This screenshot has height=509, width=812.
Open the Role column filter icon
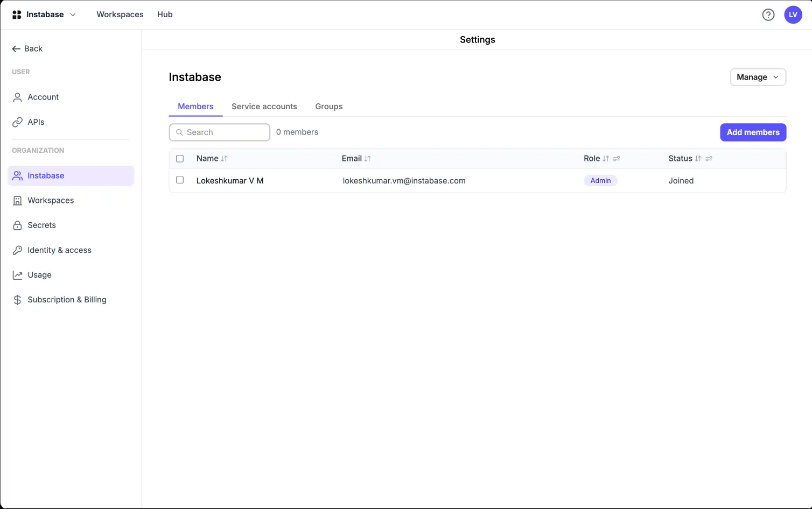point(617,159)
